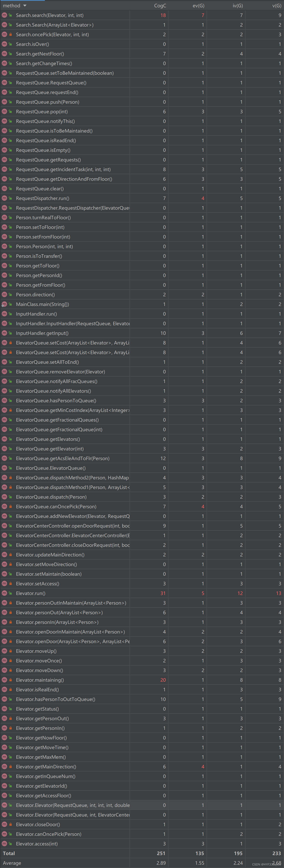Sort table by ev(G) column header
Viewport: 284px width, 868px height.
199,6
